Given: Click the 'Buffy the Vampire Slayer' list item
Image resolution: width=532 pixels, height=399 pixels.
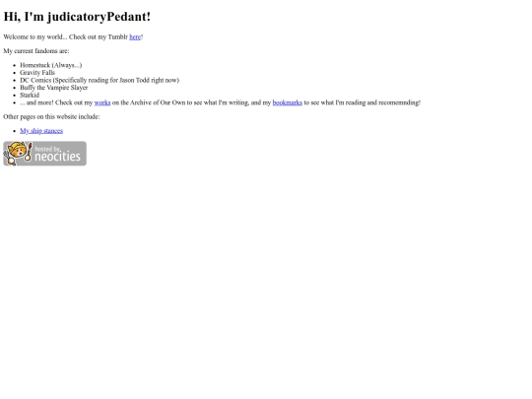Looking at the screenshot, I should 53,88.
